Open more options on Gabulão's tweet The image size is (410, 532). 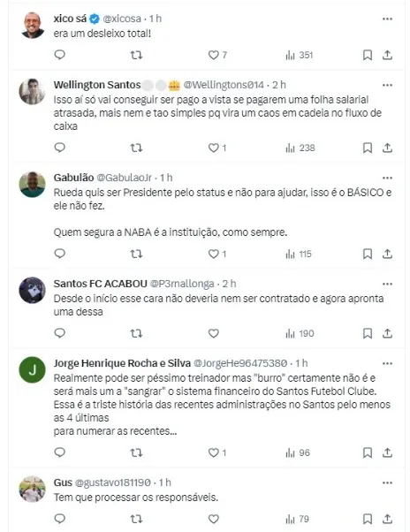387,178
